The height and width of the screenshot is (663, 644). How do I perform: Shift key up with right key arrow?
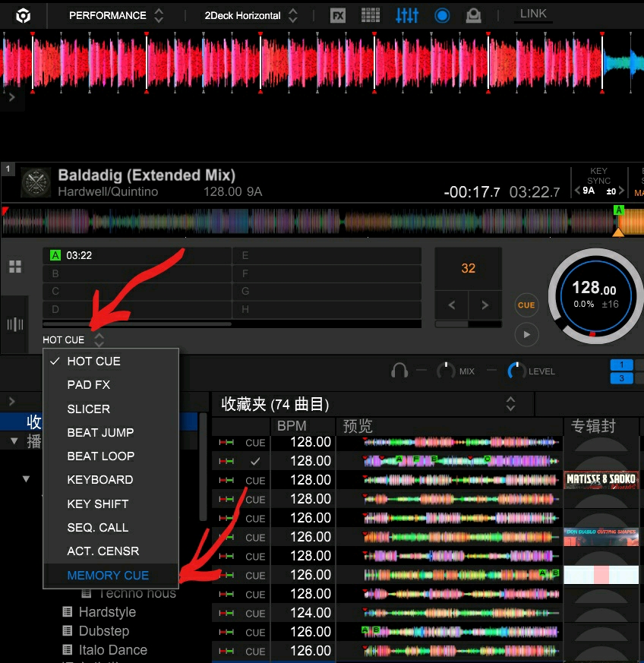[621, 191]
